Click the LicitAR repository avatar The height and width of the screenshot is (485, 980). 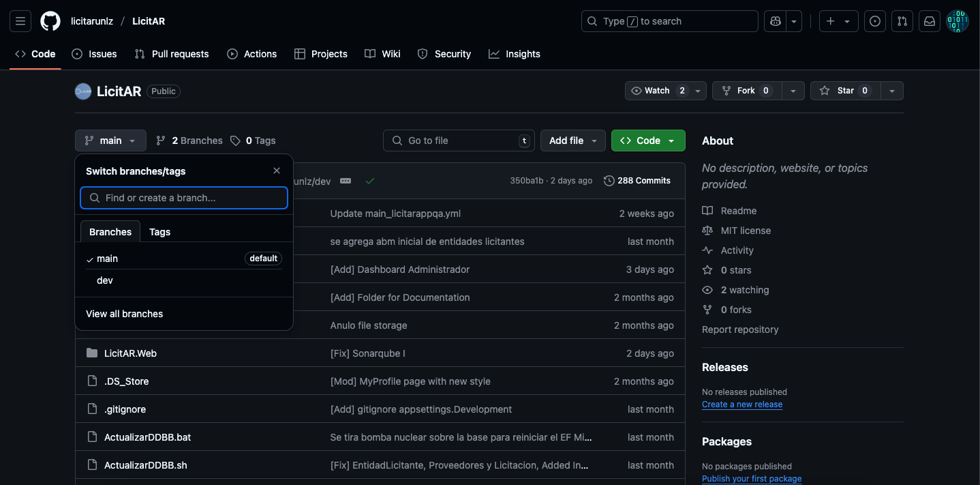point(83,91)
